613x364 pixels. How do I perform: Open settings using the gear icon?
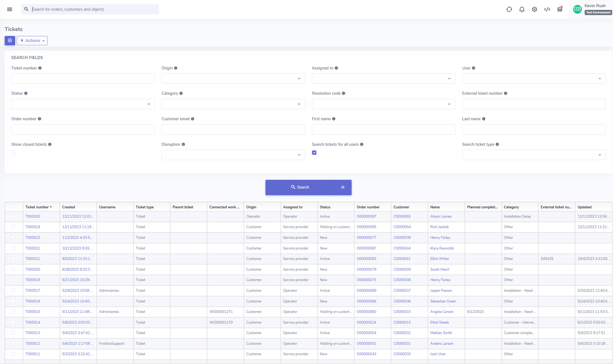click(534, 9)
